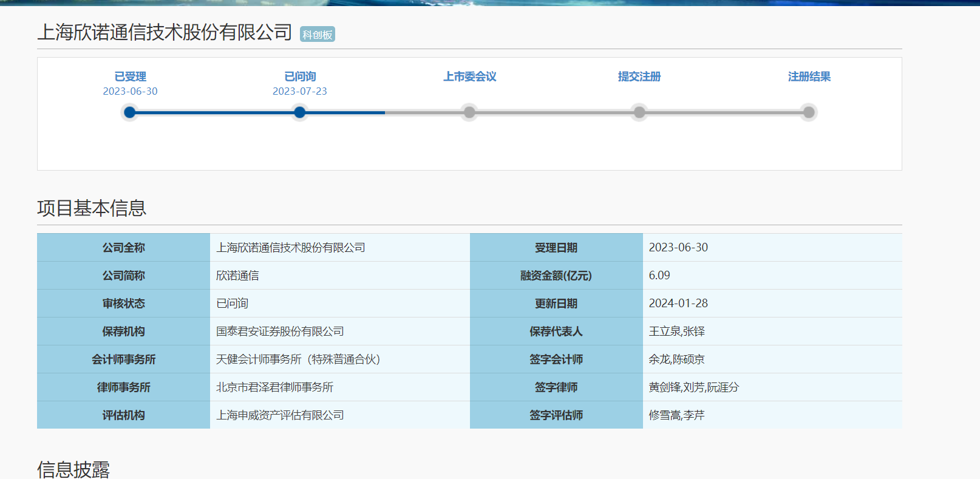Click the 融资金额(亿元) header cell

click(556, 276)
